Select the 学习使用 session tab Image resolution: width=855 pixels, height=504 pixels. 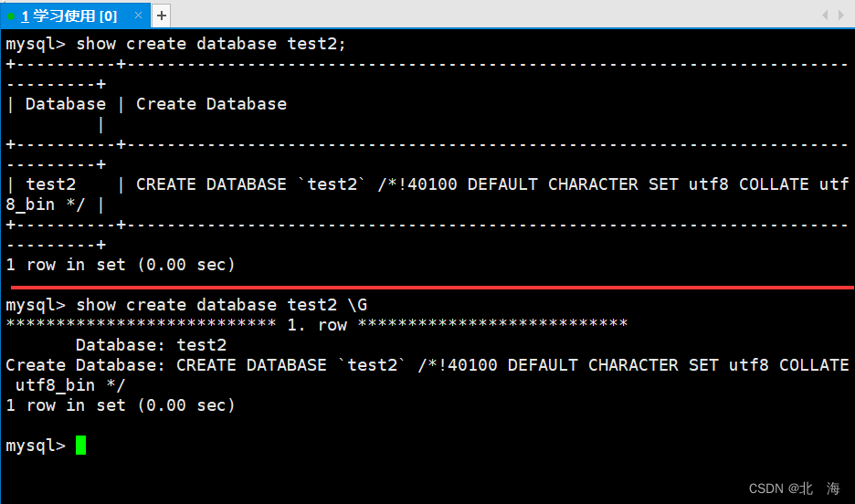coord(69,16)
